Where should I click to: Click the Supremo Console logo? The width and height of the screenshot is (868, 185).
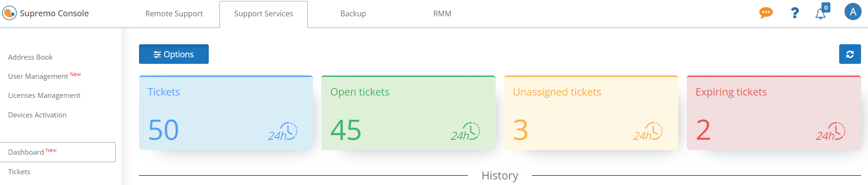[46, 13]
